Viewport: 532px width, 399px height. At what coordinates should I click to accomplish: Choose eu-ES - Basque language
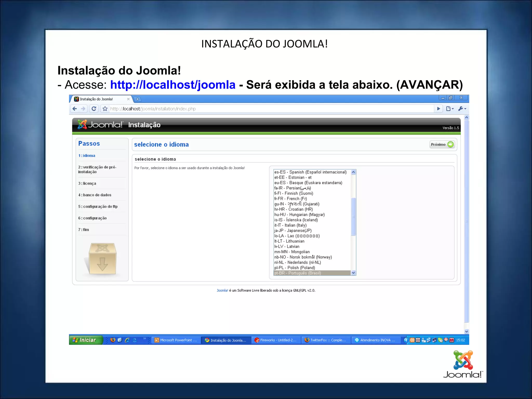pos(312,183)
